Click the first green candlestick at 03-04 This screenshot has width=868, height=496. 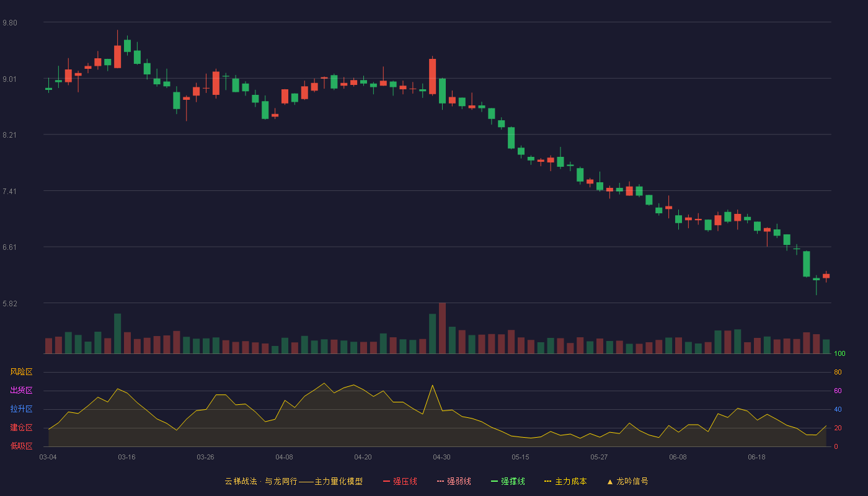[x=48, y=89]
